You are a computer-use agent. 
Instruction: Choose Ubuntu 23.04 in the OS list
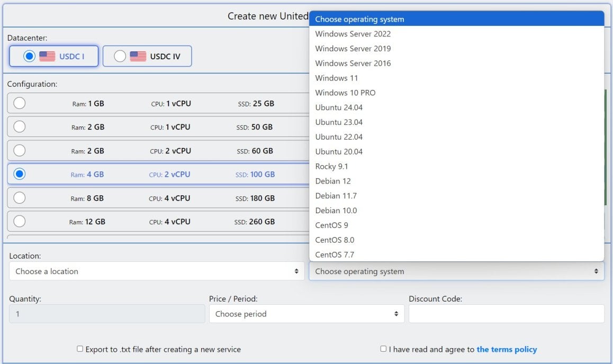457,122
